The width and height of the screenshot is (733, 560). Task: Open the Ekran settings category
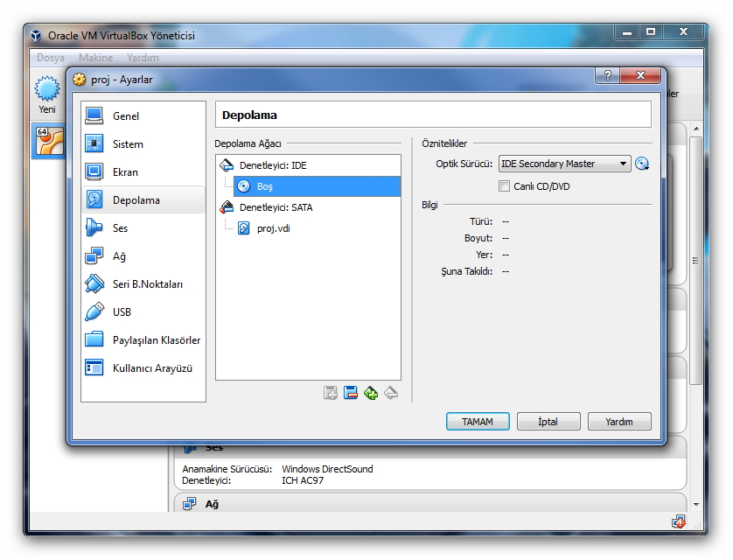(x=143, y=172)
